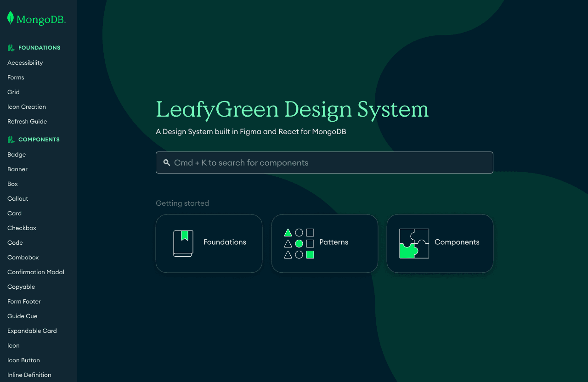Click the filled green square in the Patterns card
Screen dimensions: 588x382
click(x=310, y=254)
